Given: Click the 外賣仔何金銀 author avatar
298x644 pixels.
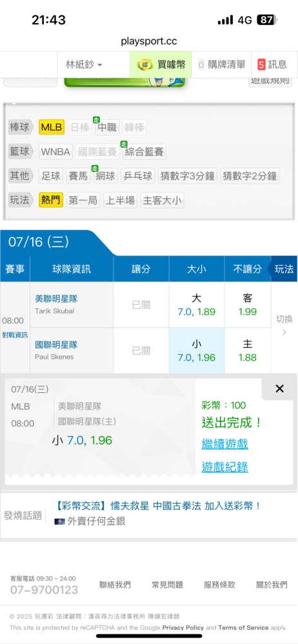Looking at the screenshot, I should point(60,522).
